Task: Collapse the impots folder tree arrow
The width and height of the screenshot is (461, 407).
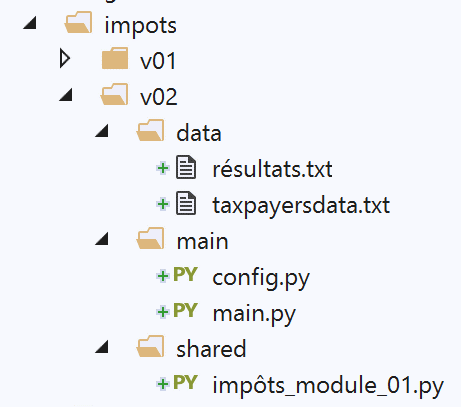Action: [x=30, y=23]
